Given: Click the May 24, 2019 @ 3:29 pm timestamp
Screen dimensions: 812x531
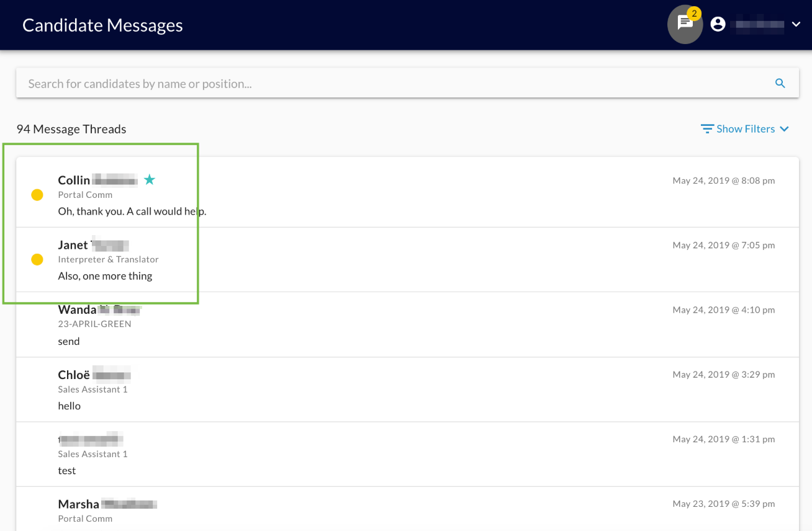Looking at the screenshot, I should 724,374.
